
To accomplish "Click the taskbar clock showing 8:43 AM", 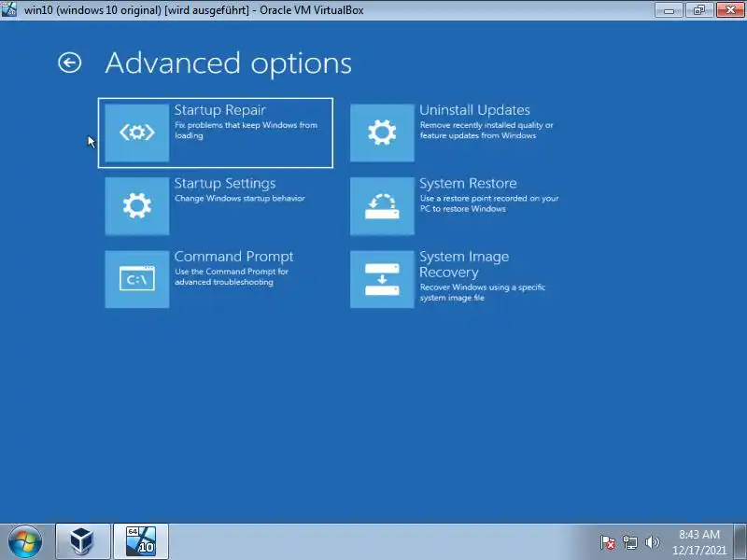I will [699, 542].
